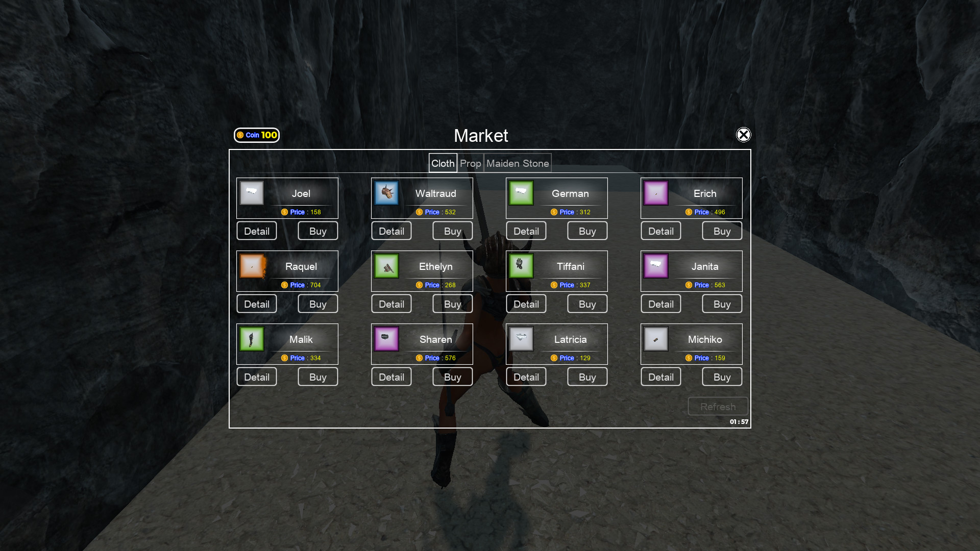Open the Maiden Stone tab

coord(518,163)
